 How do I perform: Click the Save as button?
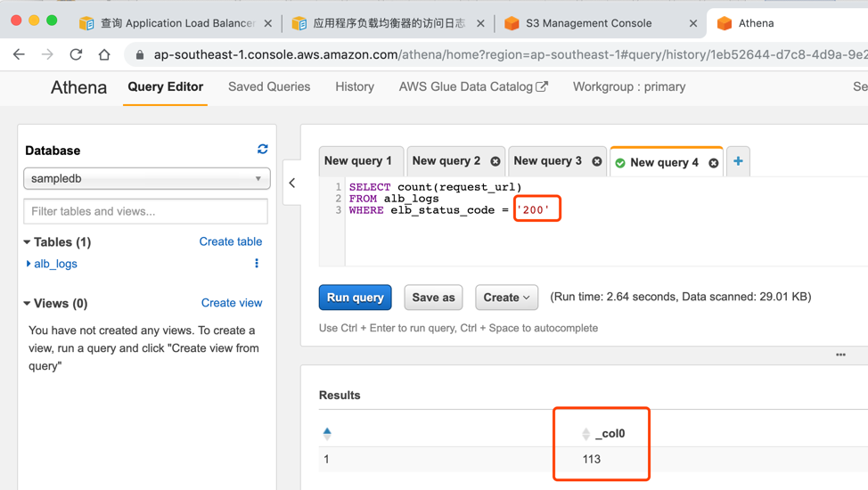433,298
